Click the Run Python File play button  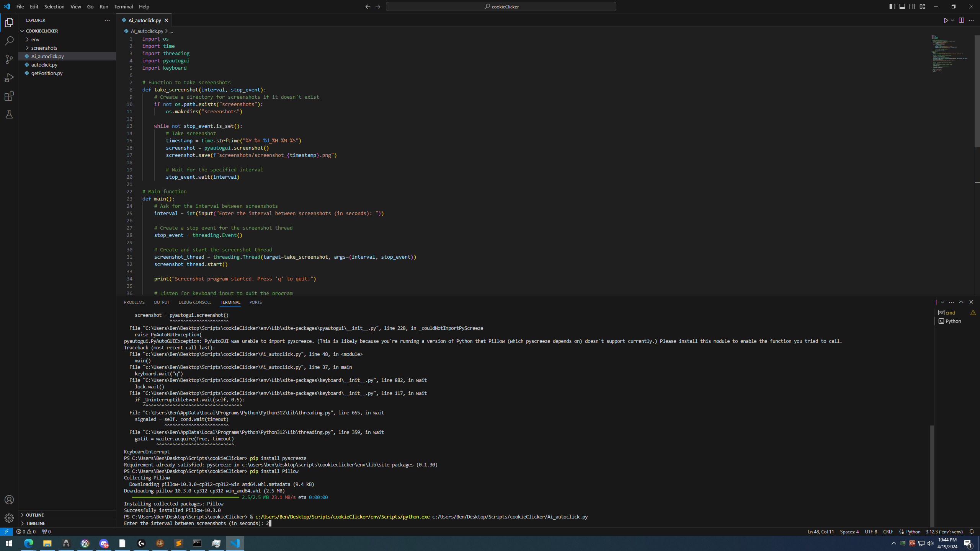tap(946, 20)
